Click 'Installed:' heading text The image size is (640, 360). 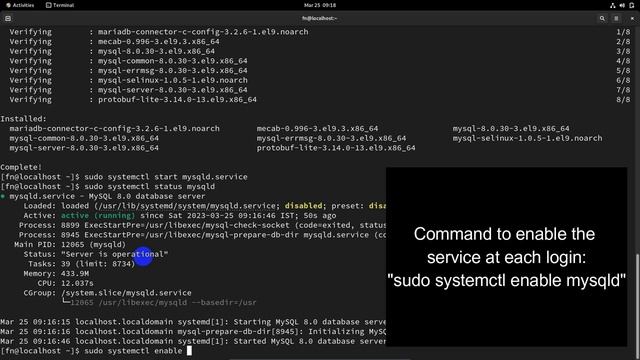click(x=23, y=119)
